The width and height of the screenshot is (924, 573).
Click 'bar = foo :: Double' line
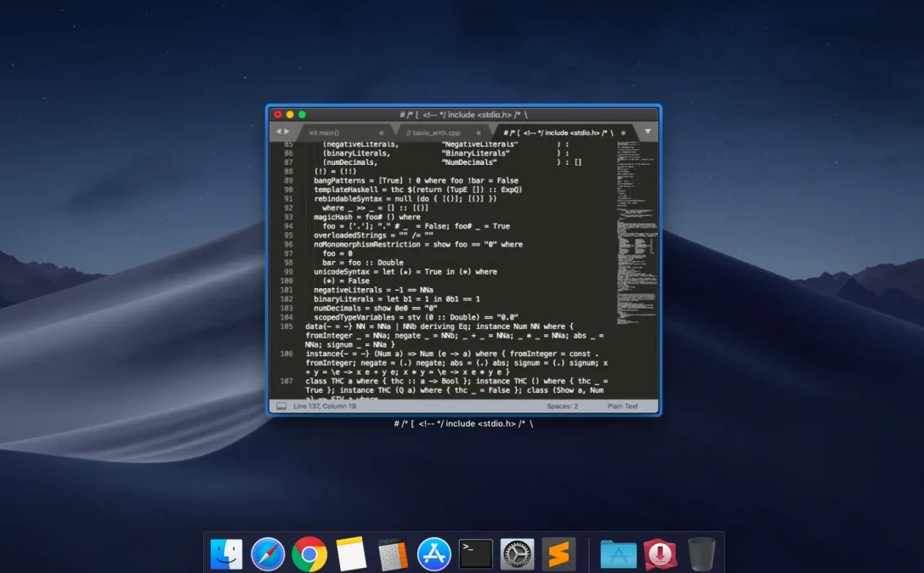pos(362,263)
